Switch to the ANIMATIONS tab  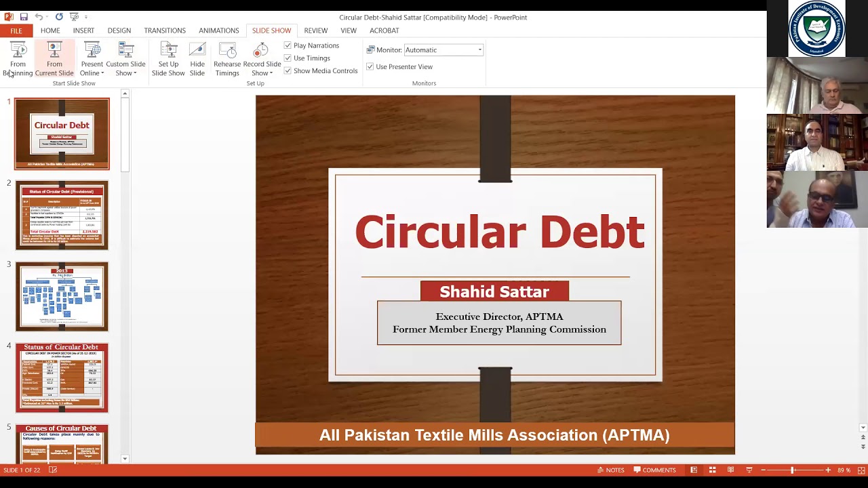tap(219, 30)
